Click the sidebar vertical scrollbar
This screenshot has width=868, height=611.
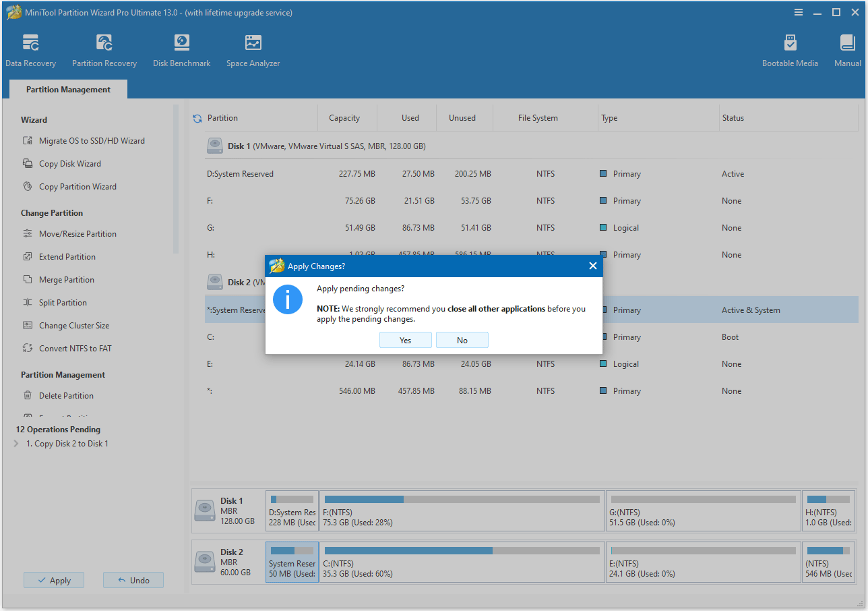176,179
